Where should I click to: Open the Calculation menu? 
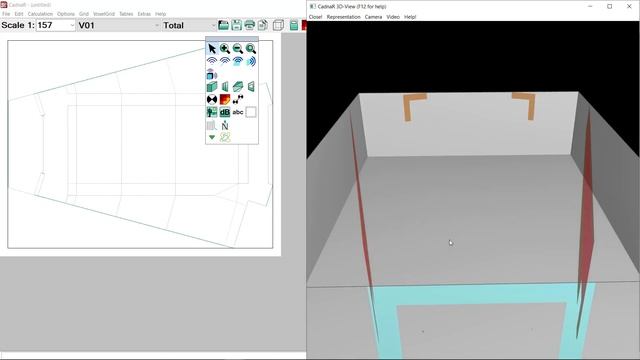coord(40,14)
